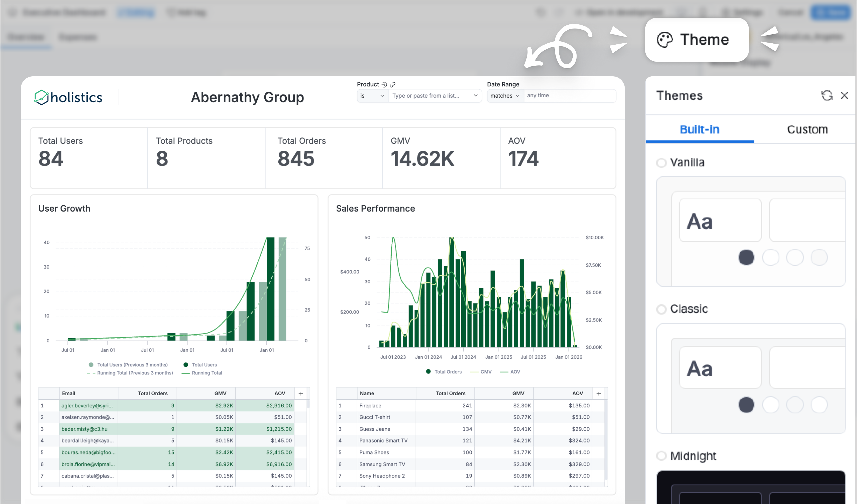Image resolution: width=857 pixels, height=504 pixels.
Task: Select the Classic theme radio button
Action: click(x=661, y=309)
